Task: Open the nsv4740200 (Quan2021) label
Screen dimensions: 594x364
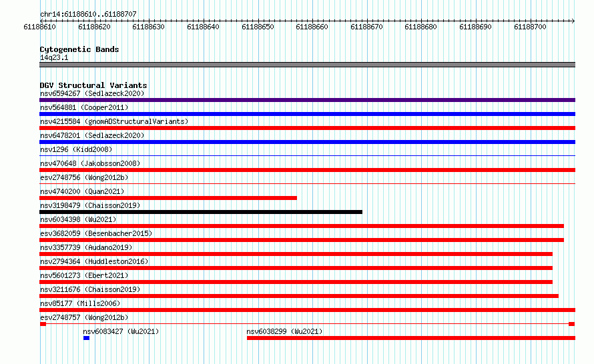Action: pos(82,191)
